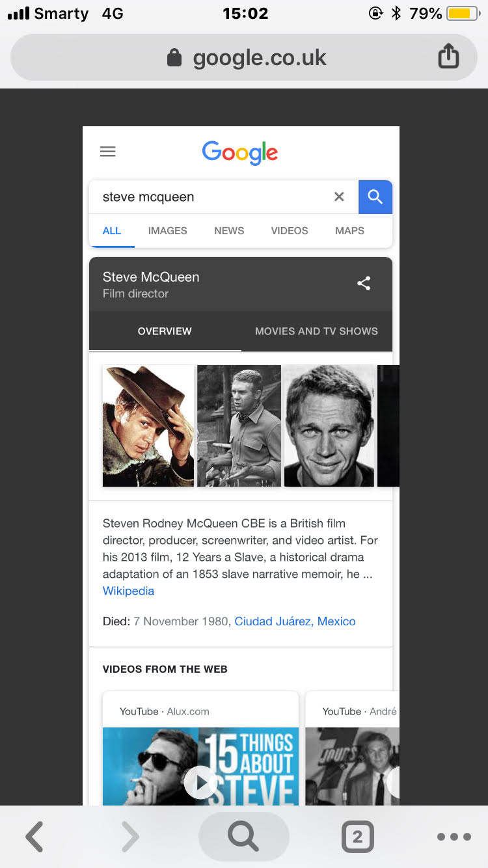Clear the search text with X icon

click(339, 197)
